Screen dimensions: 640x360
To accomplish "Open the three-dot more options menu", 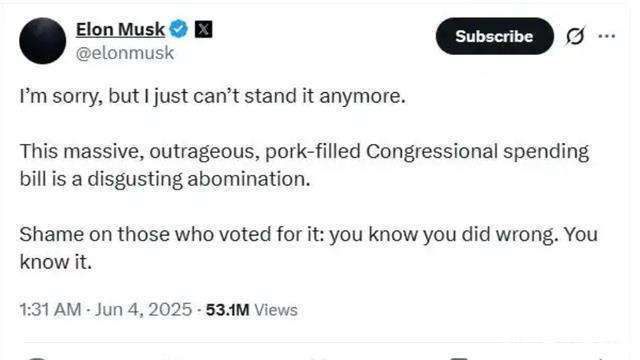I will coord(607,36).
